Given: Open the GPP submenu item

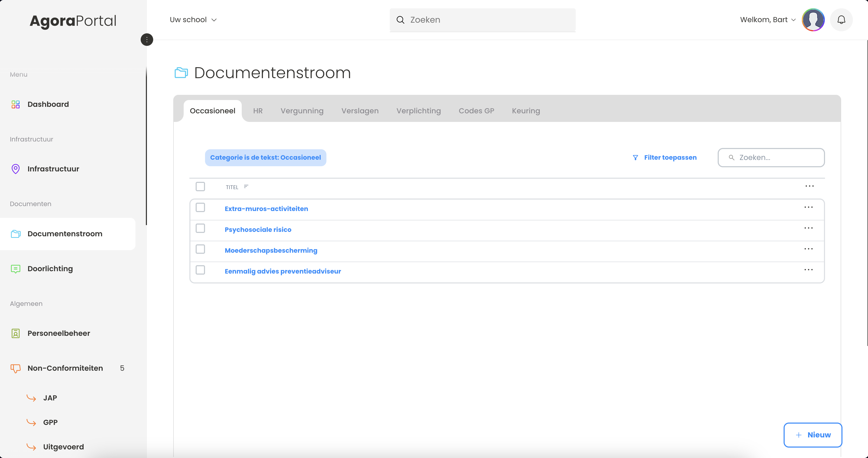Looking at the screenshot, I should point(50,423).
